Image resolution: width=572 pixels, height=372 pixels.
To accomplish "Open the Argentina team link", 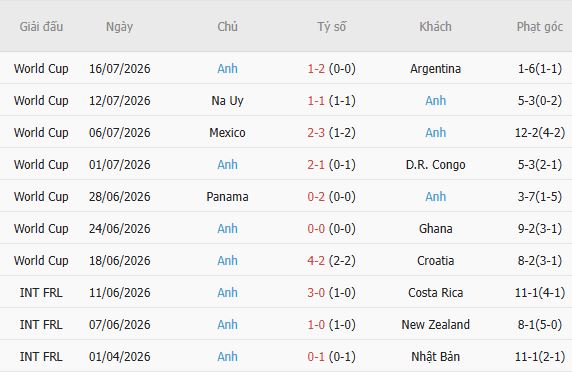I will pyautogui.click(x=435, y=69).
